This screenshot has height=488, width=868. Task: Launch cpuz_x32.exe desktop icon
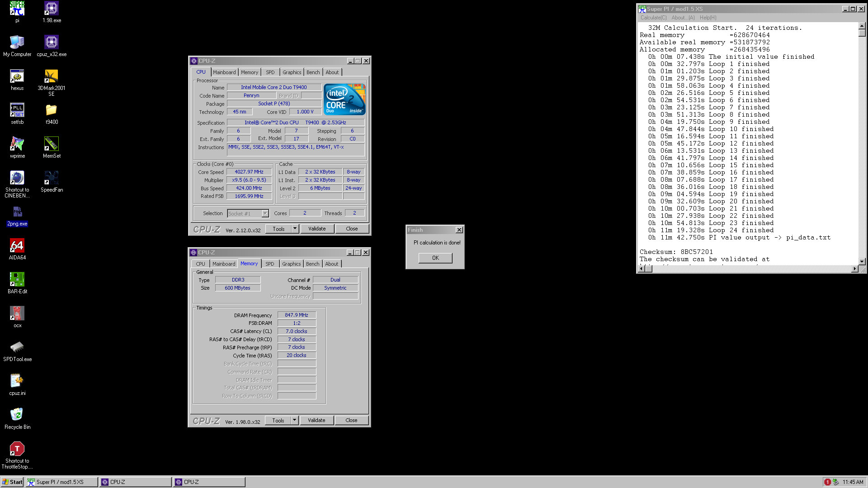coord(52,46)
